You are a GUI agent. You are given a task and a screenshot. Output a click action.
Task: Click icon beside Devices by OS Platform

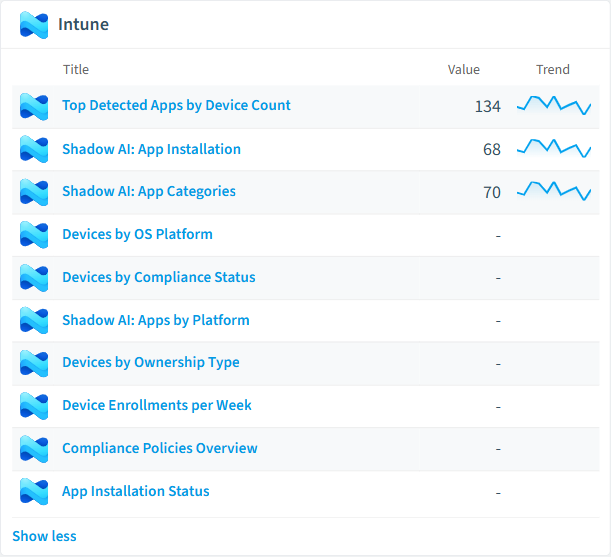tap(34, 235)
